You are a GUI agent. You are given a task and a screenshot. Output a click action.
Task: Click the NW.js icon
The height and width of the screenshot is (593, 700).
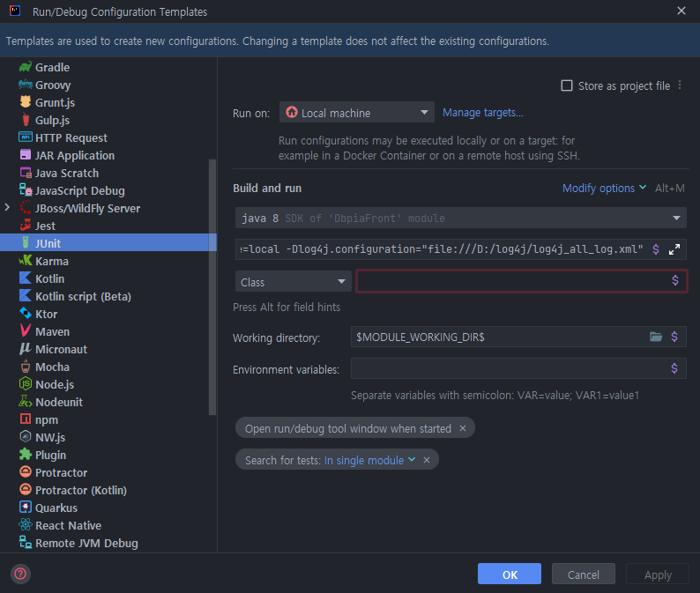(26, 437)
